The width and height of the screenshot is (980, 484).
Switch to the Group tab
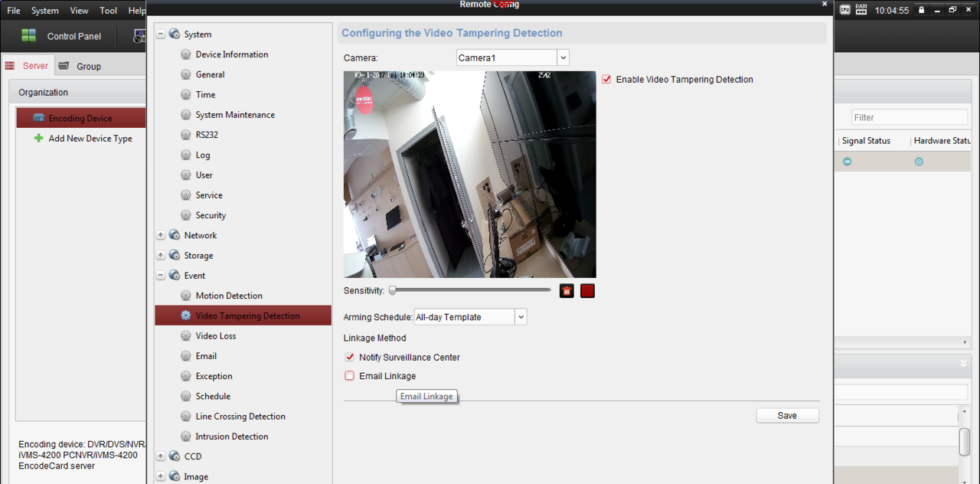(80, 67)
